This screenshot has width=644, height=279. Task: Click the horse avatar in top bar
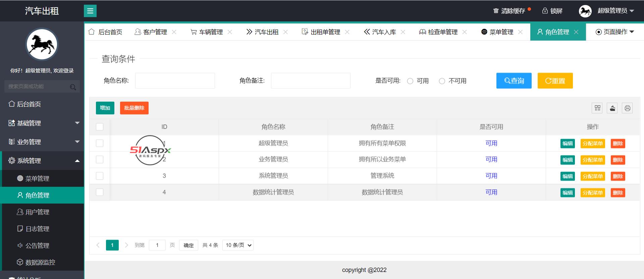pyautogui.click(x=585, y=11)
